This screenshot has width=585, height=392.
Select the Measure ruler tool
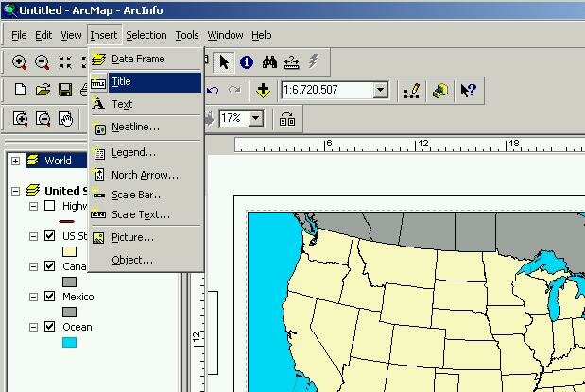point(292,62)
